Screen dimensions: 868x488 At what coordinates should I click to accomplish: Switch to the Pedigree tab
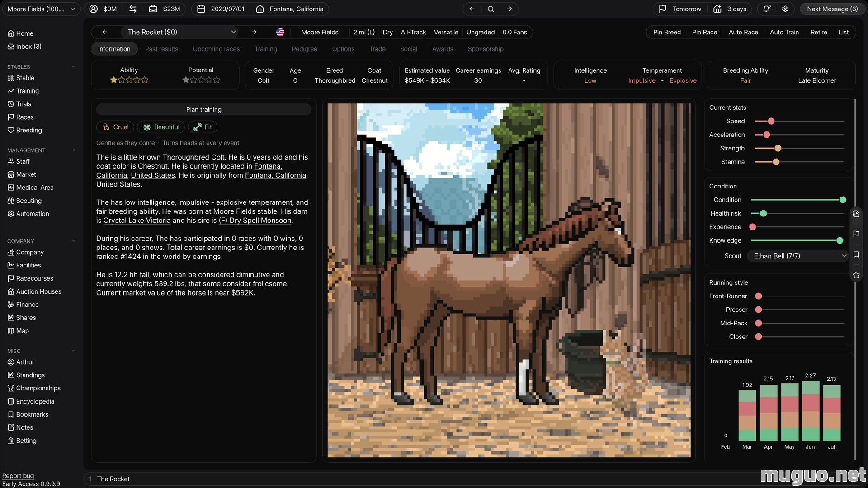pyautogui.click(x=304, y=49)
